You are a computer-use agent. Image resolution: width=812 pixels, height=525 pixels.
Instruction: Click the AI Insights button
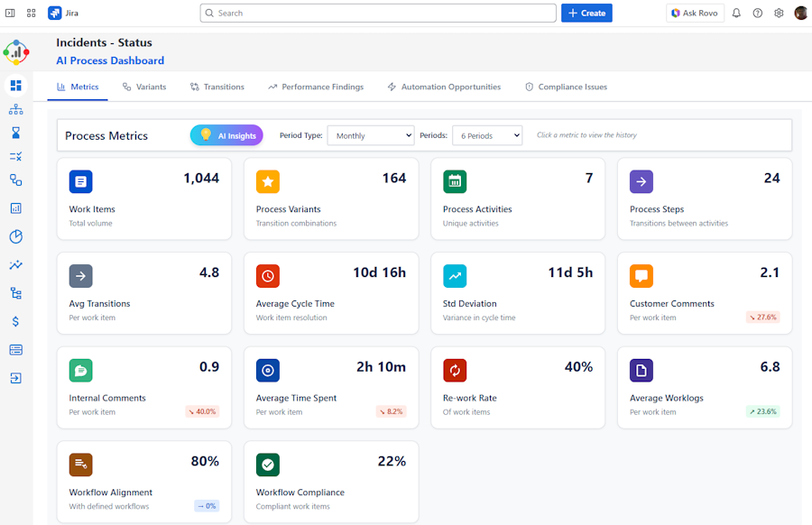tap(226, 135)
